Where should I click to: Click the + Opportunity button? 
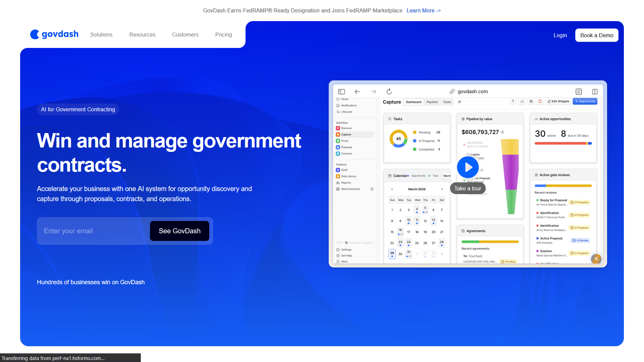coord(585,101)
